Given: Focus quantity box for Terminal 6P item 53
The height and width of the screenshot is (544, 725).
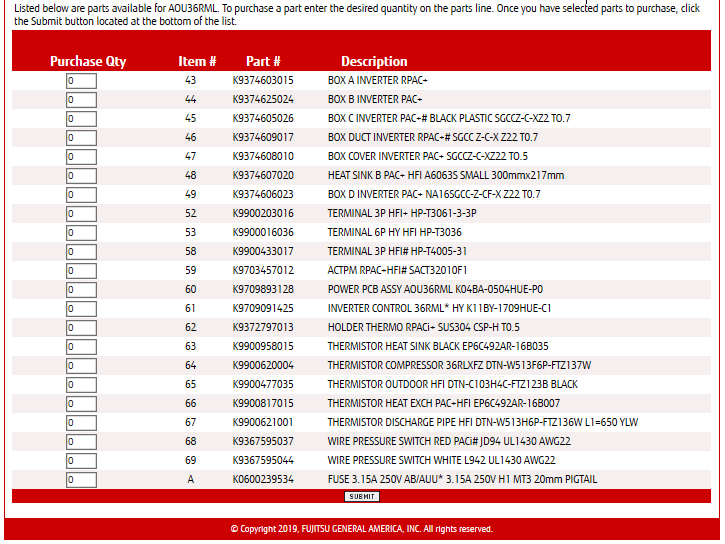Looking at the screenshot, I should click(x=81, y=232).
